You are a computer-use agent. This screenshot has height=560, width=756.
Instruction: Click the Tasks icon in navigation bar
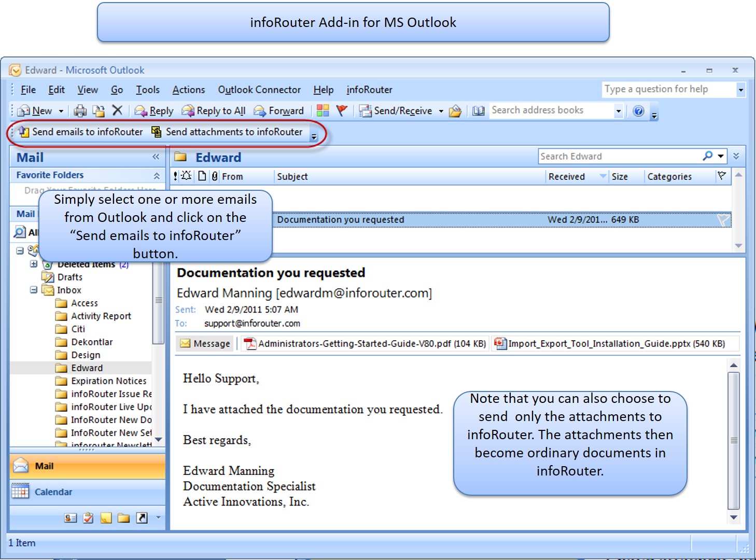click(x=88, y=517)
